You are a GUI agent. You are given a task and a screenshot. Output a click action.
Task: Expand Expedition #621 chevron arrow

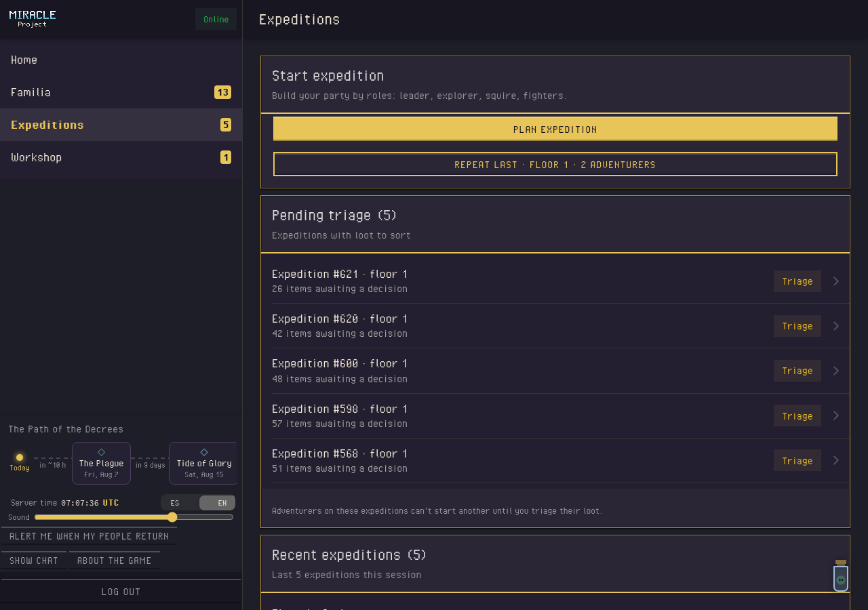coord(836,281)
